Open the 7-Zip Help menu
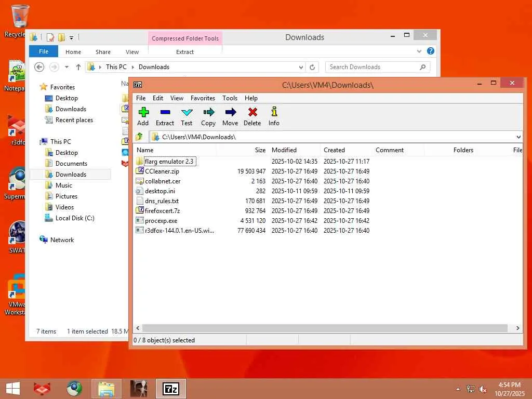The width and height of the screenshot is (532, 399). tap(251, 98)
